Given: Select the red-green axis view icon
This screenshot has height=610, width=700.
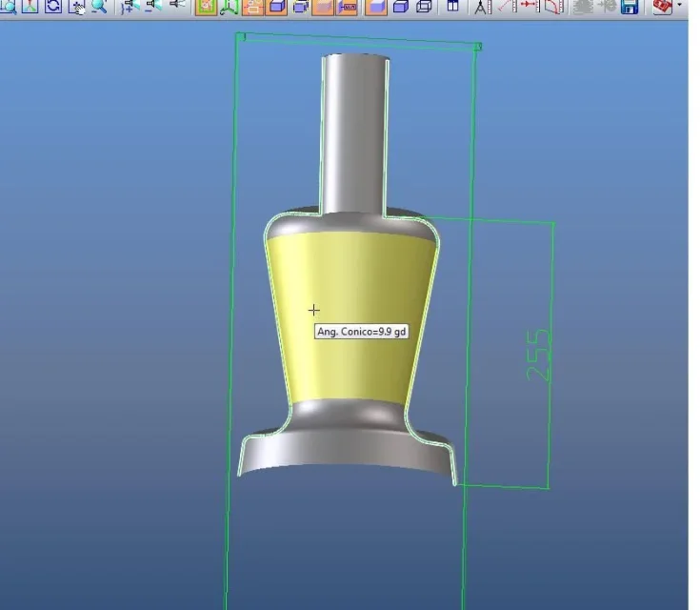Looking at the screenshot, I should pos(30,7).
